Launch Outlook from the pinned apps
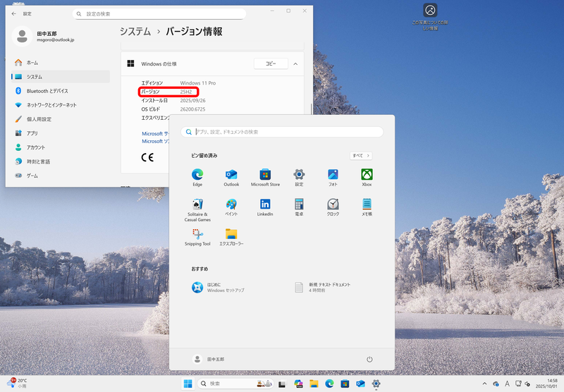The image size is (564, 392). pyautogui.click(x=231, y=177)
